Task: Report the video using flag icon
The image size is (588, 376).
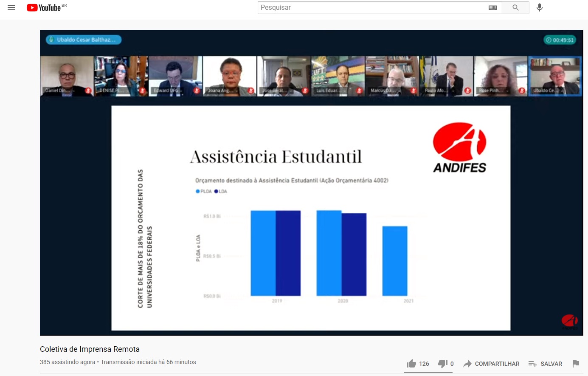Action: pos(576,364)
